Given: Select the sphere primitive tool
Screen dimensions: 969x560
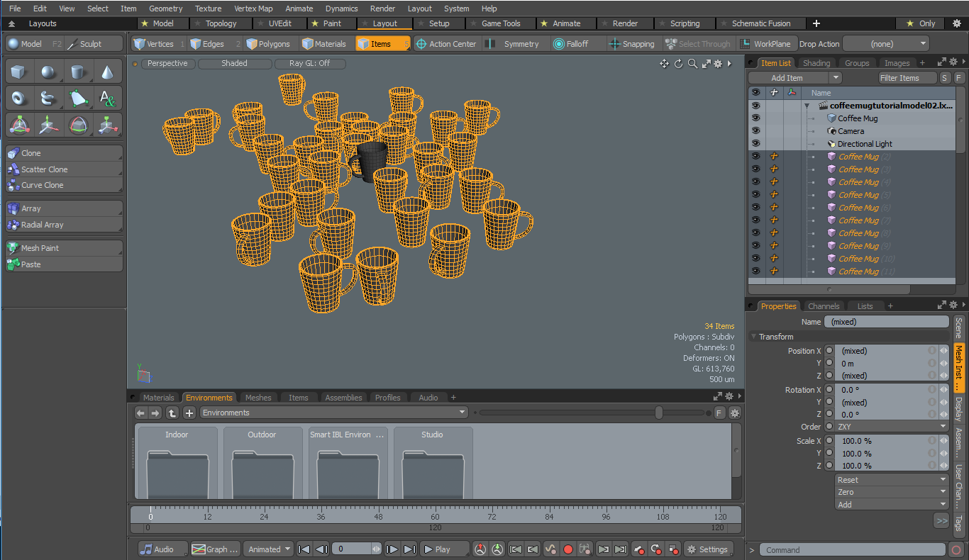Looking at the screenshot, I should point(48,72).
